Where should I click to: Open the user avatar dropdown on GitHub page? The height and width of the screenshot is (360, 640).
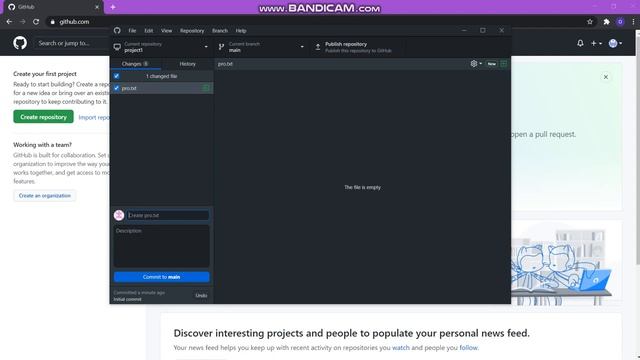(615, 43)
